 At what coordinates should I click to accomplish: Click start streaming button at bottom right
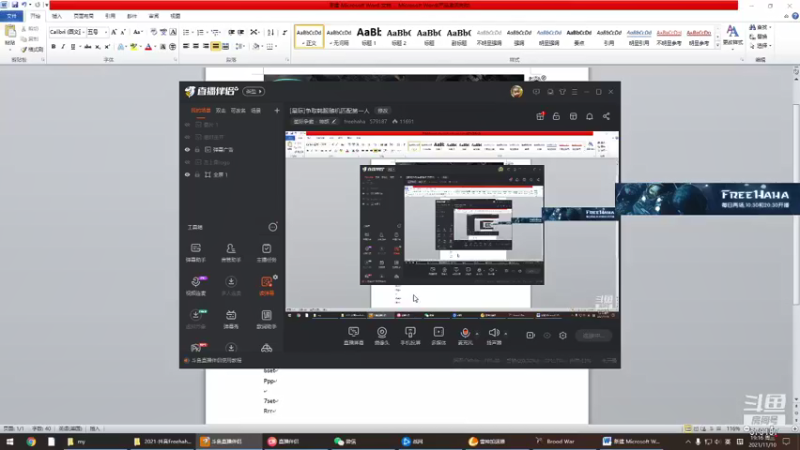593,336
